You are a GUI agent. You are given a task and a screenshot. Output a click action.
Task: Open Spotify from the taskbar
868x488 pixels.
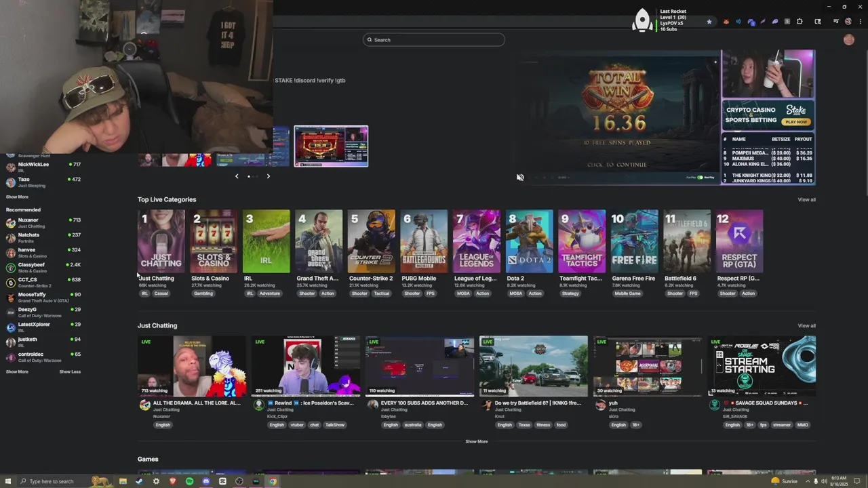tap(189, 481)
